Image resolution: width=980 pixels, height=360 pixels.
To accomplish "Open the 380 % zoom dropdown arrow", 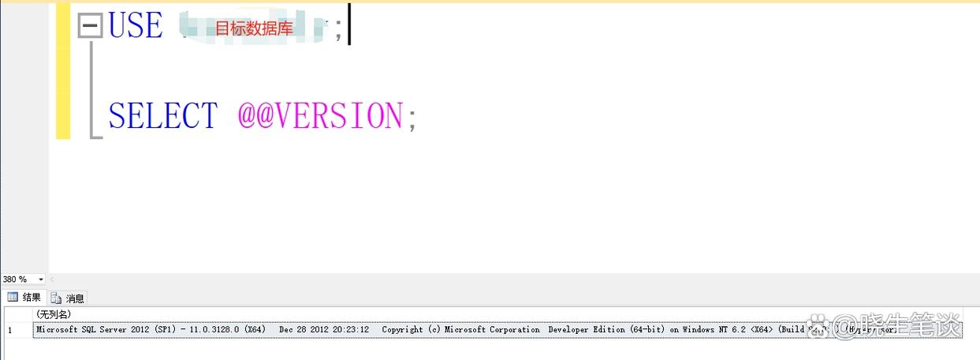I will coord(41,279).
